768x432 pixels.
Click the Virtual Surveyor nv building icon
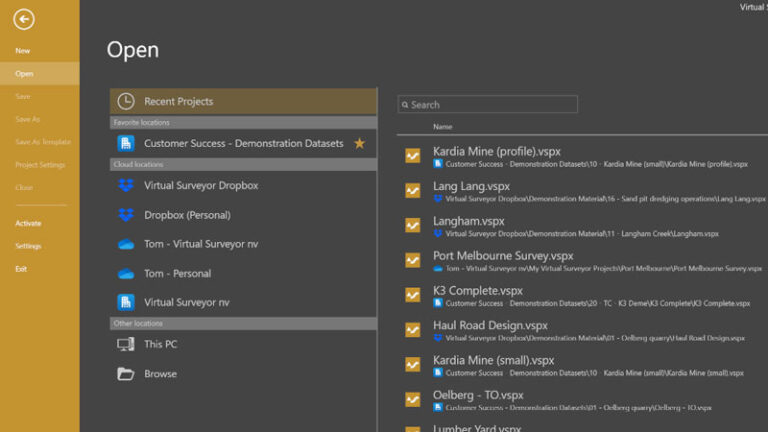pyautogui.click(x=126, y=302)
